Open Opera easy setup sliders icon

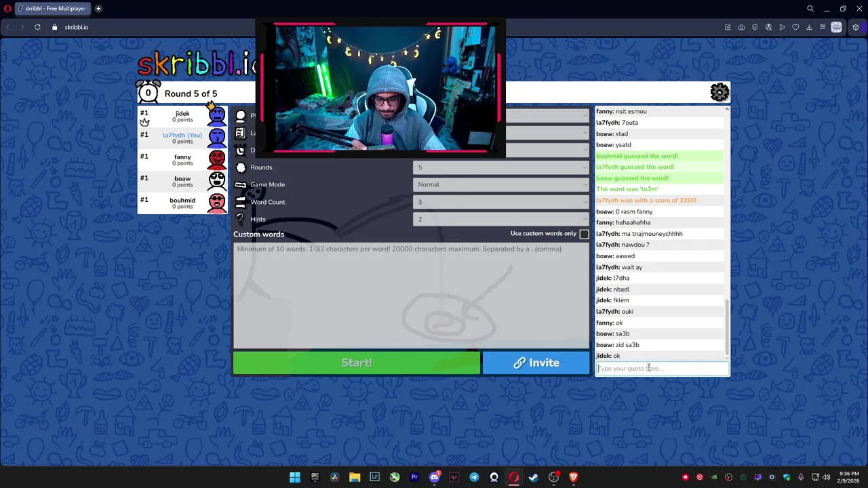pyautogui.click(x=823, y=27)
